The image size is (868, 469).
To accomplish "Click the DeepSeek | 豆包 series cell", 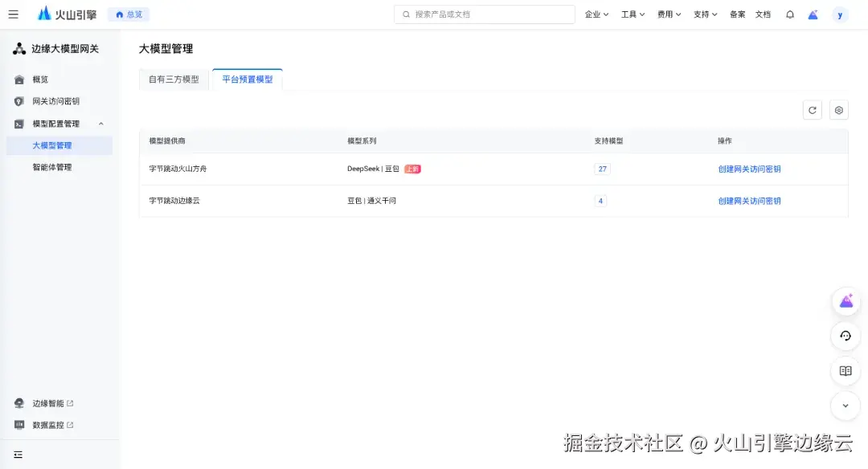I will pyautogui.click(x=373, y=169).
